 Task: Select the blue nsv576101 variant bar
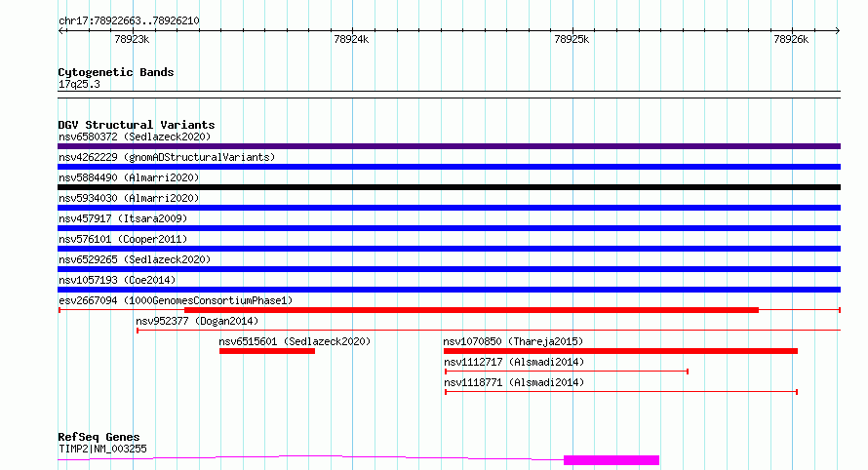coord(449,249)
